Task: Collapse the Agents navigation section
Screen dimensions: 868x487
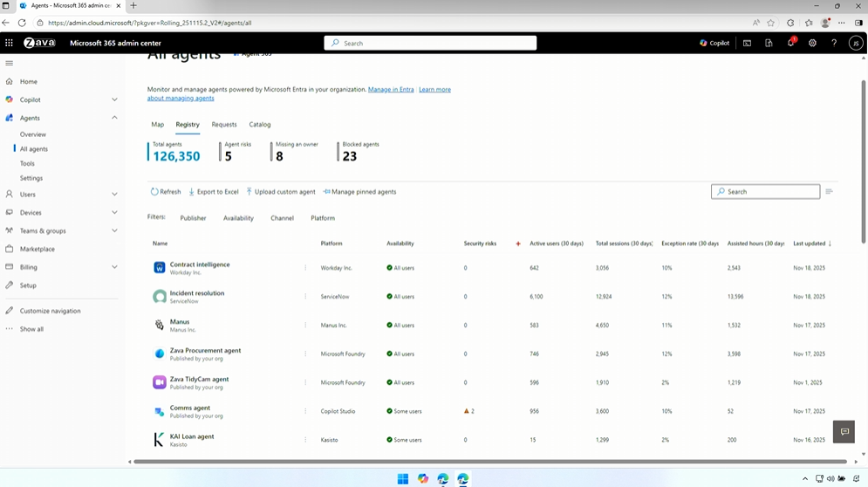Action: click(114, 118)
